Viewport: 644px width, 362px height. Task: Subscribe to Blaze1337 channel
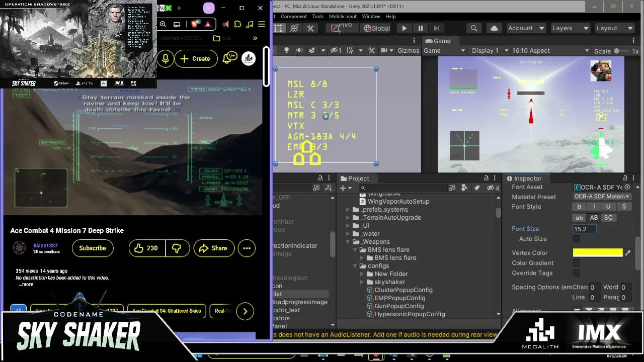coord(93,248)
